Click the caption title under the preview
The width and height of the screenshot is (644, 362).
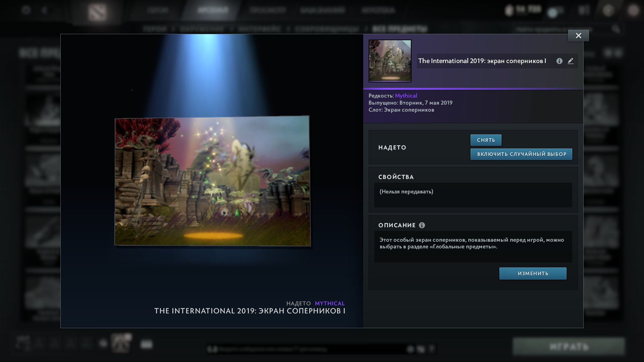250,311
